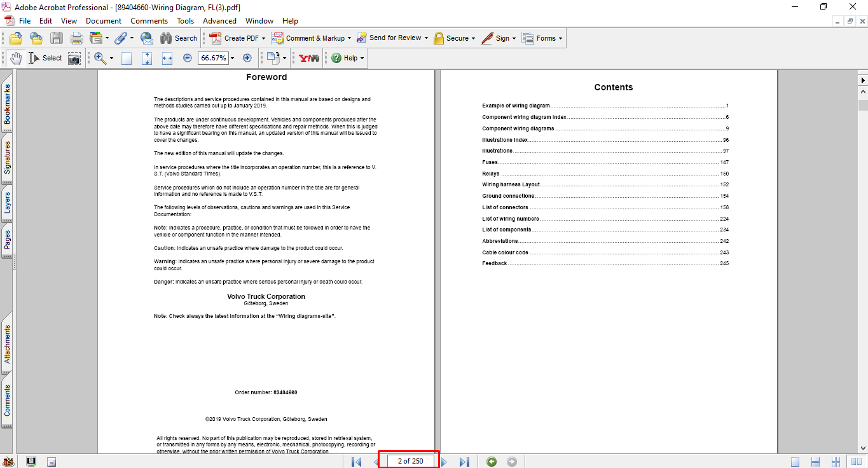Screen dimensions: 868x468
Task: Click the green Previous View arrow
Action: point(492,462)
